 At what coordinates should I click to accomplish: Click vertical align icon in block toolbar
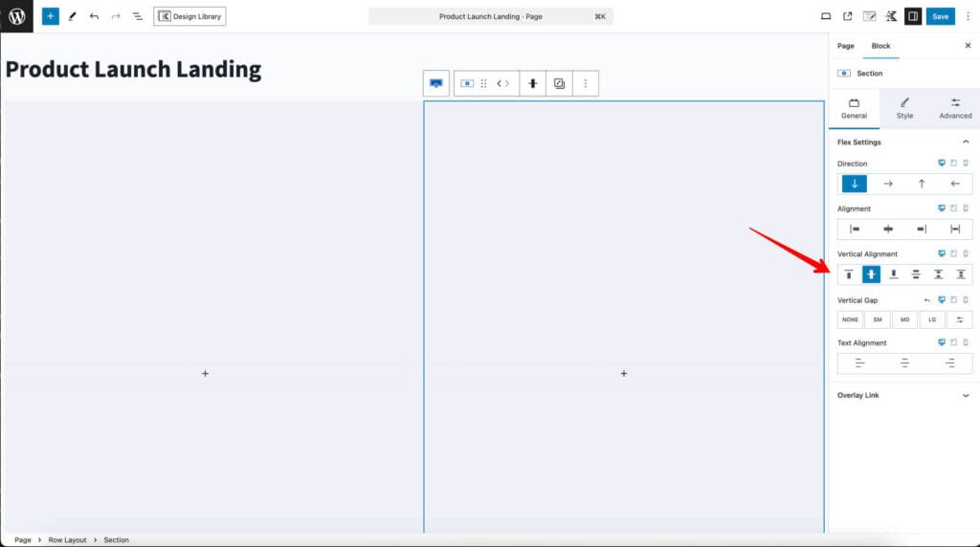tap(533, 84)
